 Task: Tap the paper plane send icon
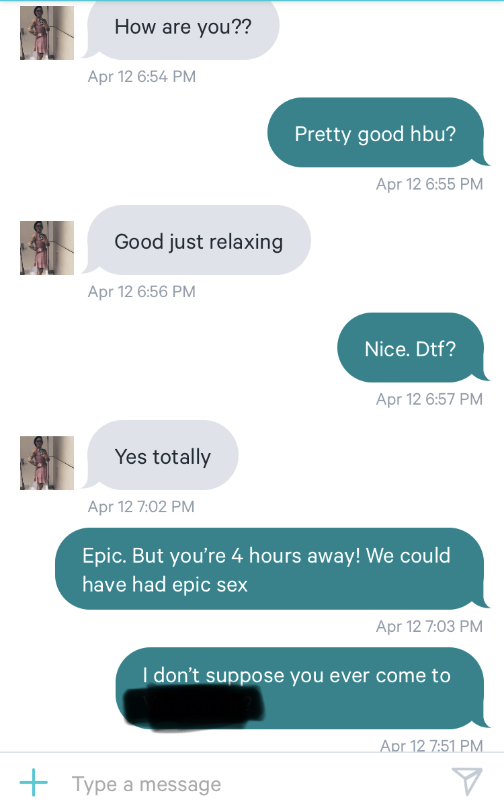pos(467,782)
